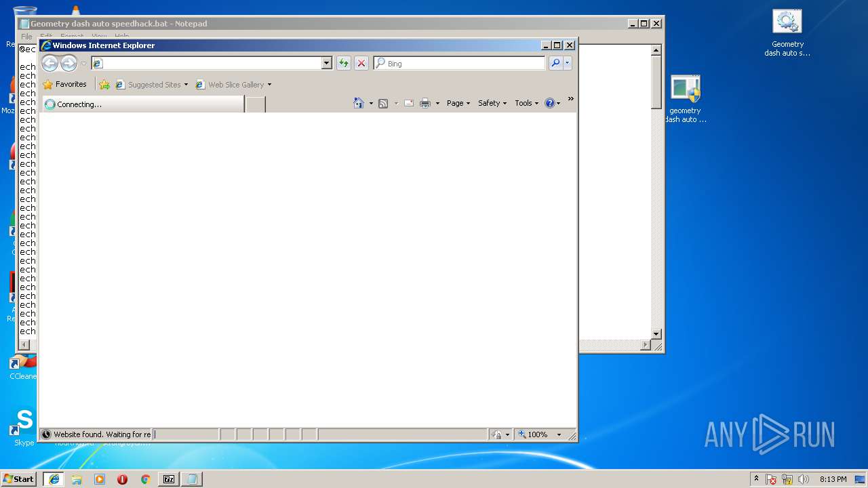Image resolution: width=868 pixels, height=488 pixels.
Task: Launch Windows Media Player from taskbar
Action: pos(100,479)
